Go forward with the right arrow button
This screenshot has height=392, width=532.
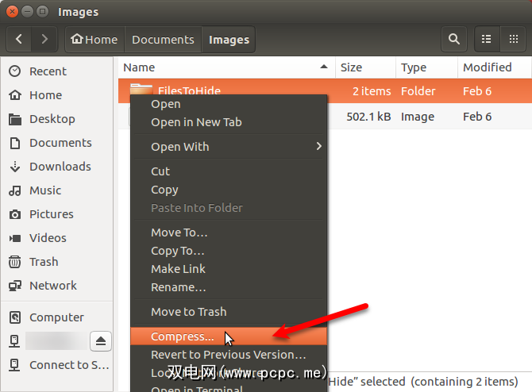pos(44,39)
